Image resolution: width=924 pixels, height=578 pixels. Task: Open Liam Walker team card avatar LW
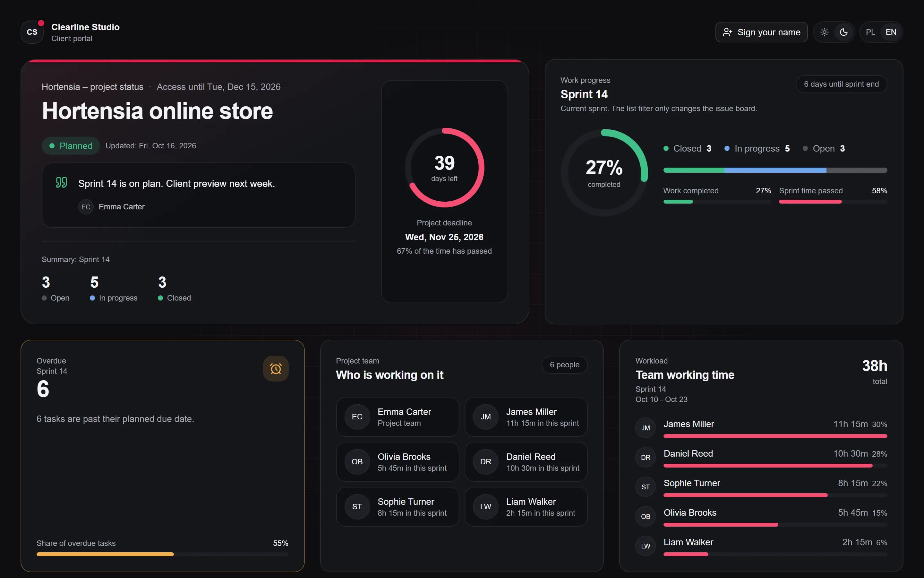[486, 506]
